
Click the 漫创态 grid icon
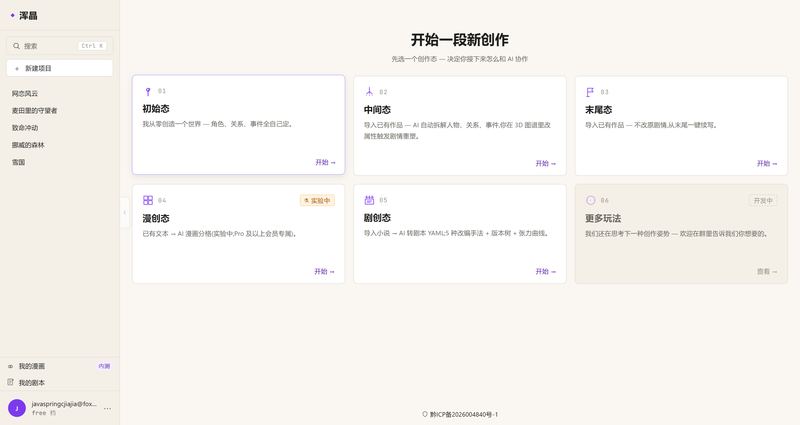(x=148, y=200)
